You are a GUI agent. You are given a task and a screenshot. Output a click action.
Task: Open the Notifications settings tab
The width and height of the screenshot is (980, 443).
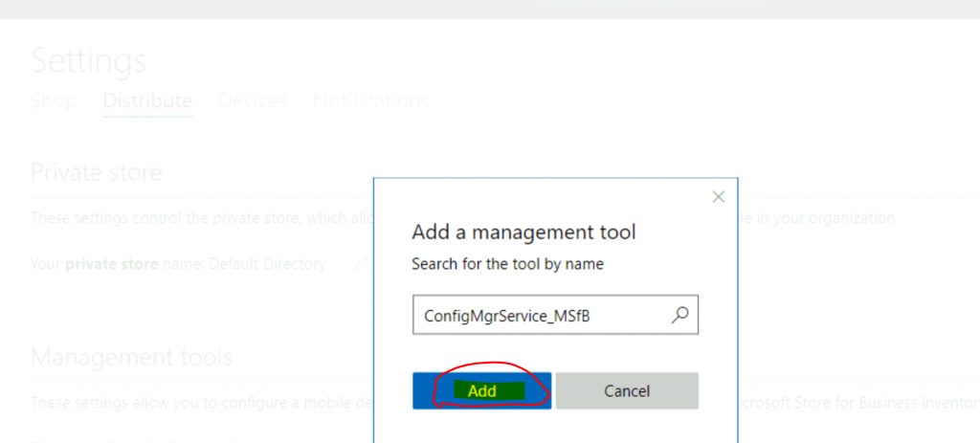371,101
